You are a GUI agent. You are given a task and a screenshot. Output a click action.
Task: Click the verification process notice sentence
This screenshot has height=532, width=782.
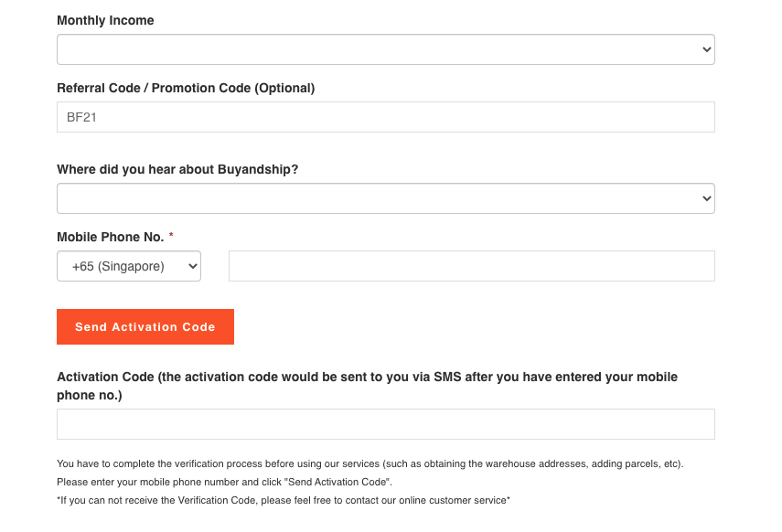pyautogui.click(x=370, y=463)
